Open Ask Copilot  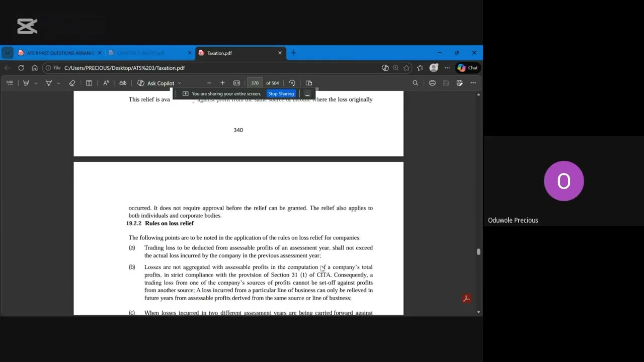[x=155, y=83]
